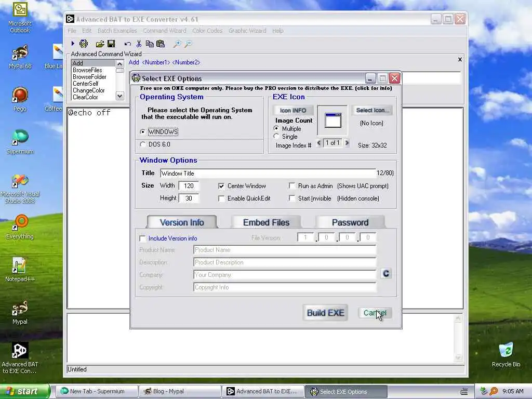Switch to the Embed Files tab
532x399 pixels.
click(x=266, y=222)
